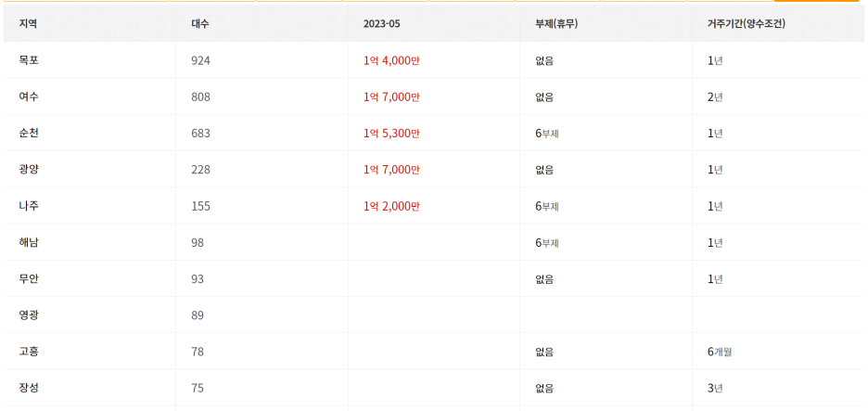Click 1년 residency in the 무안 row
This screenshot has height=411, width=868.
tap(715, 280)
